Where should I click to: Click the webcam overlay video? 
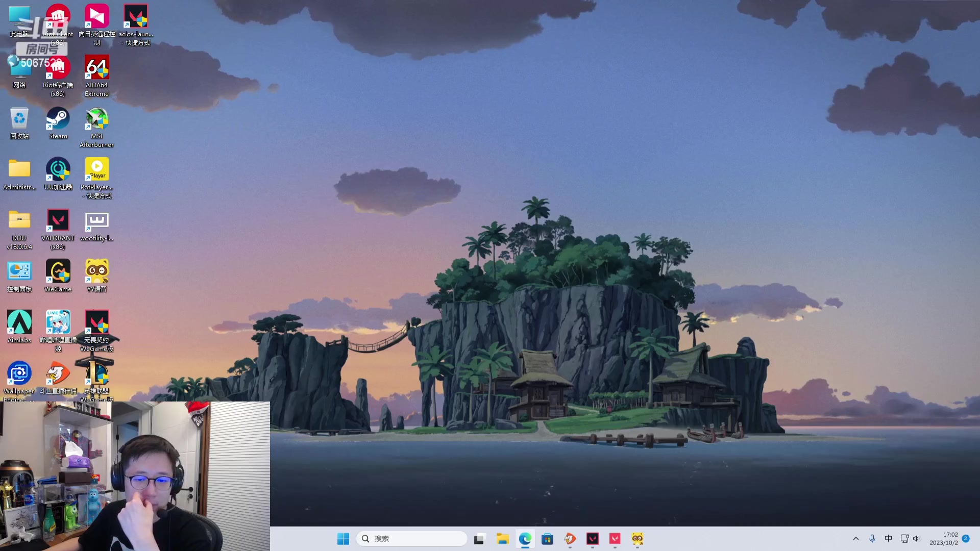tap(135, 476)
